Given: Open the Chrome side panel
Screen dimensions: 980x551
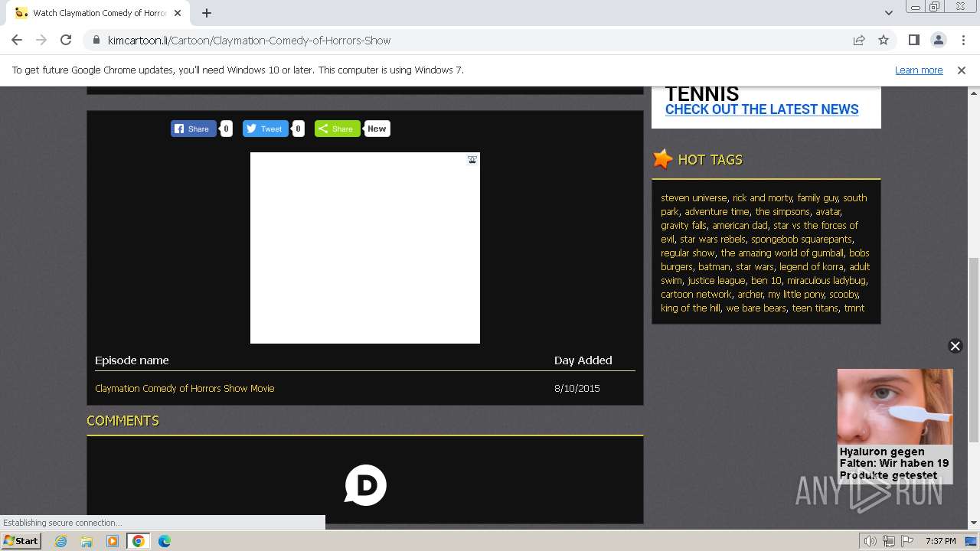Looking at the screenshot, I should point(913,40).
